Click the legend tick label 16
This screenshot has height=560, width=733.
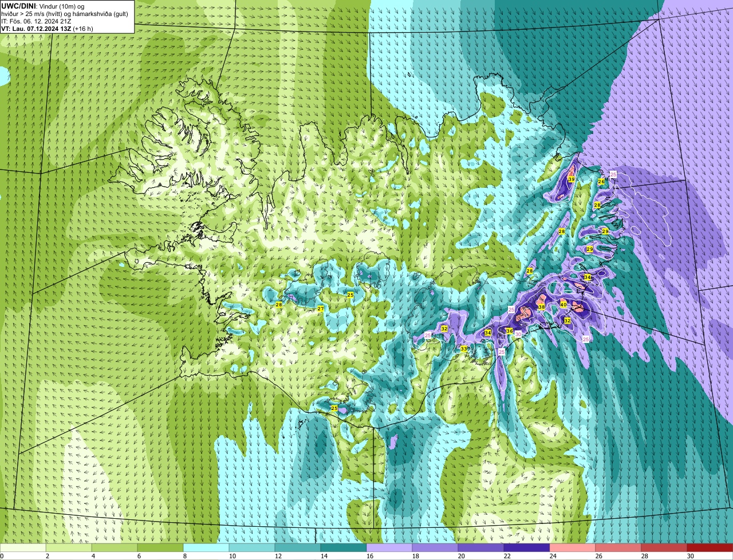370,556
